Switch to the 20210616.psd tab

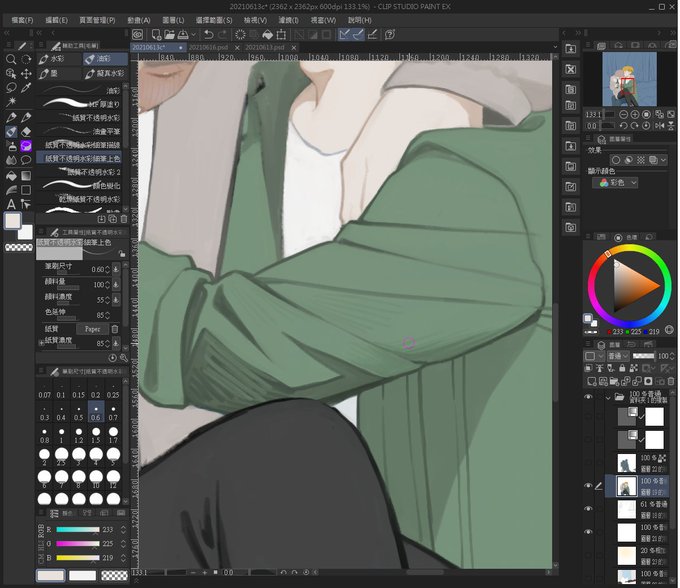tap(209, 47)
